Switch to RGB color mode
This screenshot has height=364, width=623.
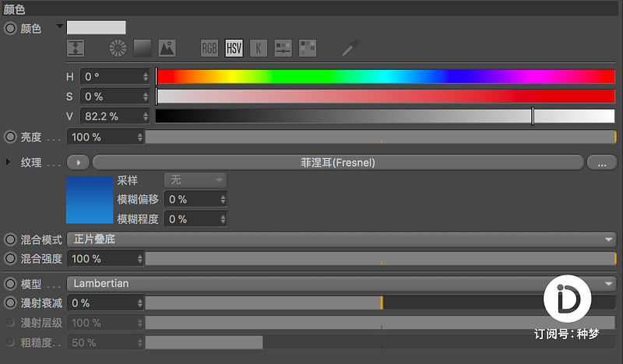(x=209, y=48)
